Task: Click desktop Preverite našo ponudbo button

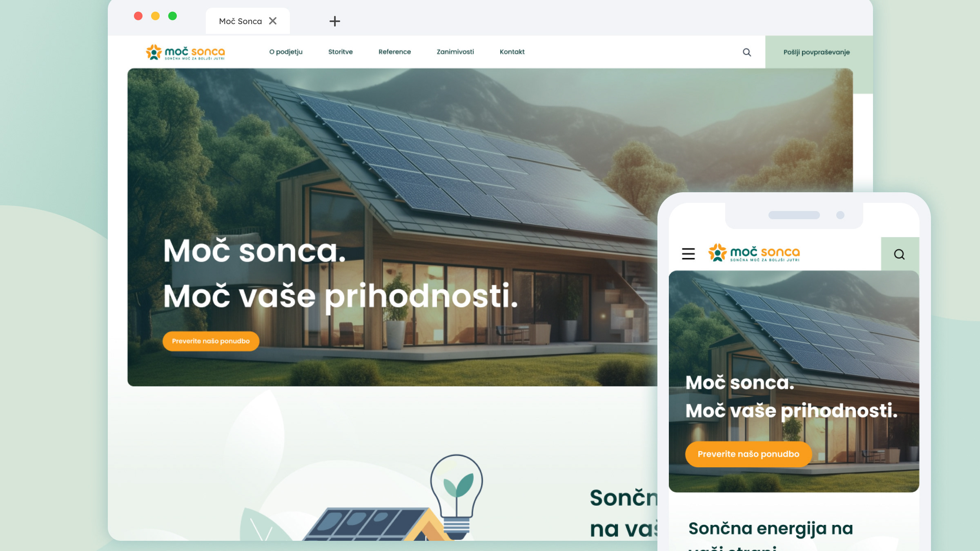Action: (211, 341)
